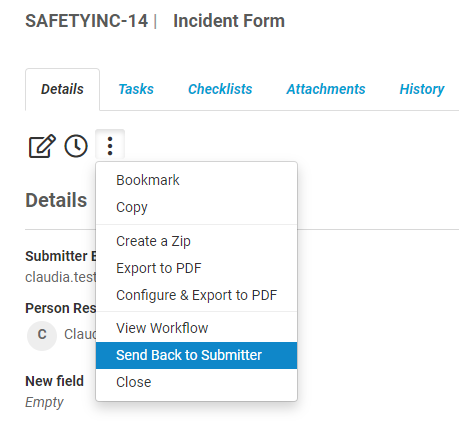Click the New field label
Screen dimensions: 459x421
(55, 381)
